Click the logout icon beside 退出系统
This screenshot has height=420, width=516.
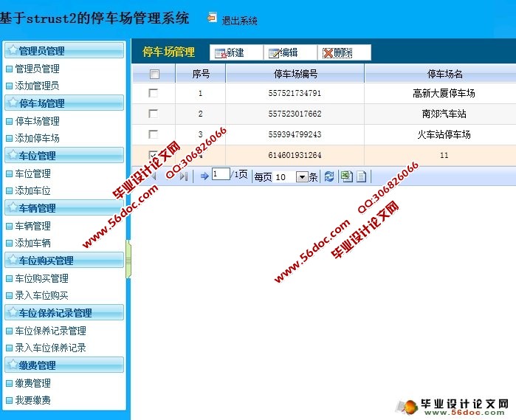coord(212,18)
